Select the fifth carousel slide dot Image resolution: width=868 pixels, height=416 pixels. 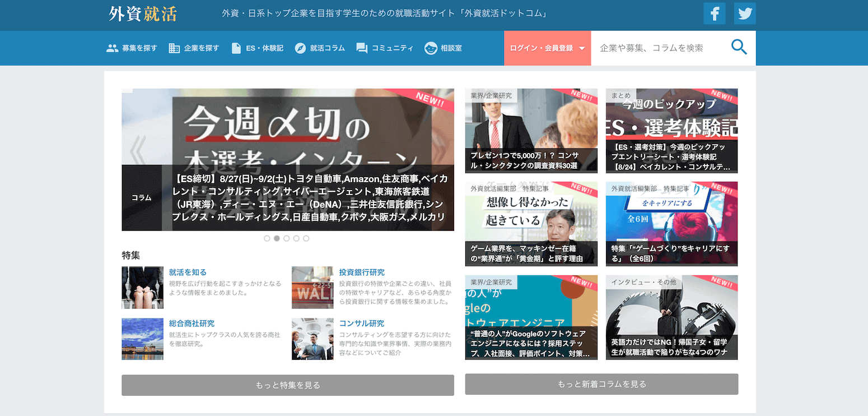pyautogui.click(x=306, y=238)
